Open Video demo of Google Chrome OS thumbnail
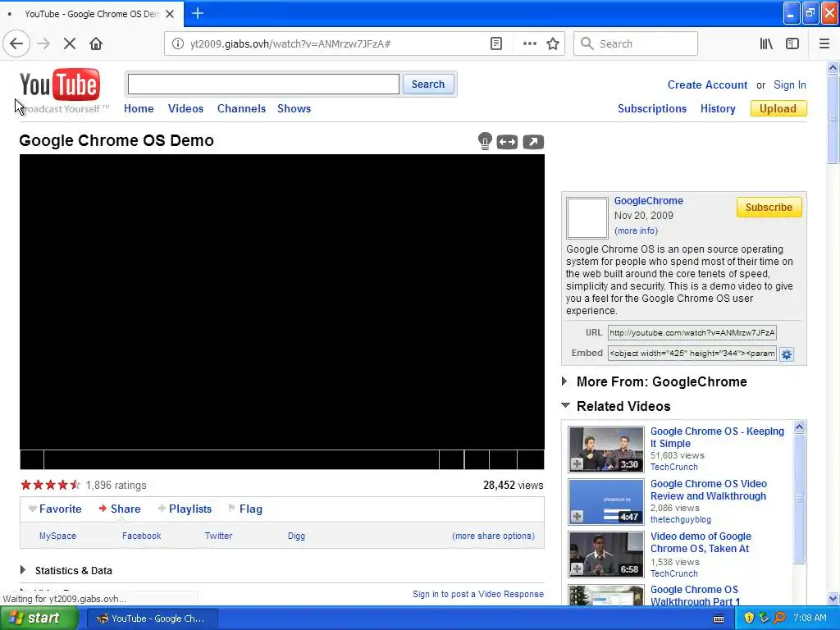The width and height of the screenshot is (840, 630). pyautogui.click(x=606, y=555)
